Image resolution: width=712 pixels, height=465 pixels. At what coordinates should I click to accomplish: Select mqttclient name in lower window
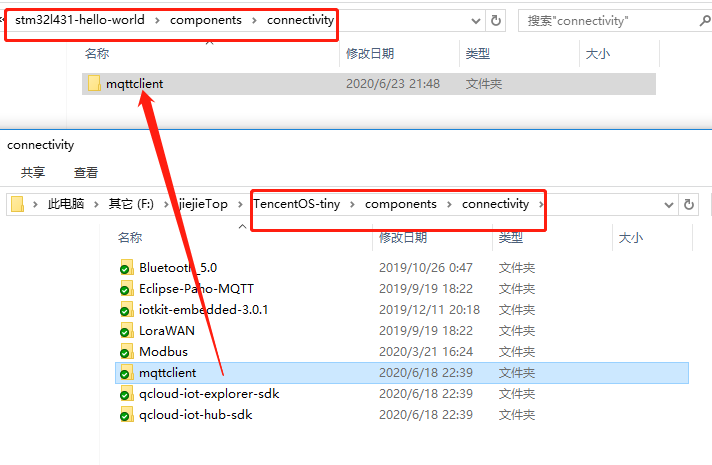click(x=168, y=373)
